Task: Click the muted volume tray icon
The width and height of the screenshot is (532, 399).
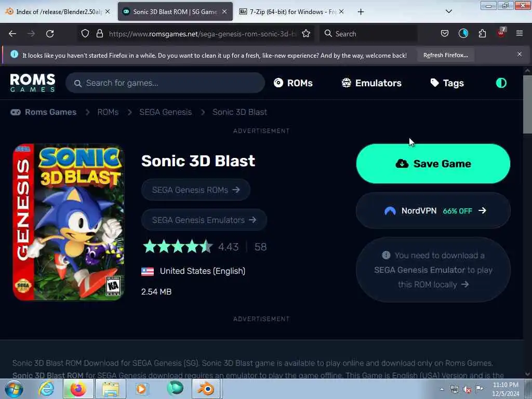Action: (x=467, y=390)
